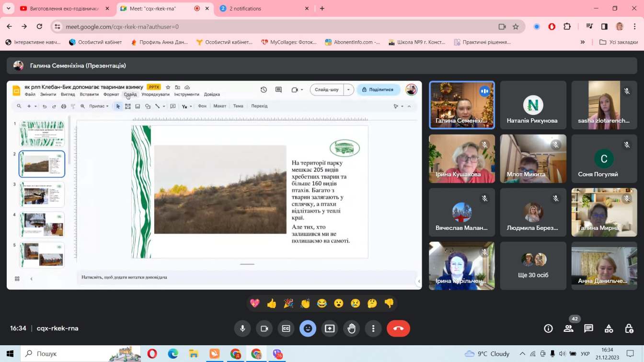Open the 'Ще 30 осіб' participants tile
Viewport: 644px width, 362px height.
(x=533, y=266)
